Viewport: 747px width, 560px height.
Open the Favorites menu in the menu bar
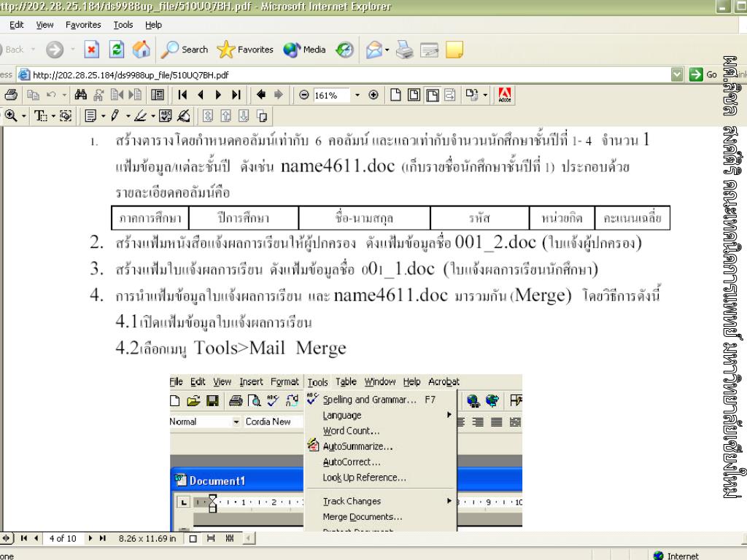[83, 25]
